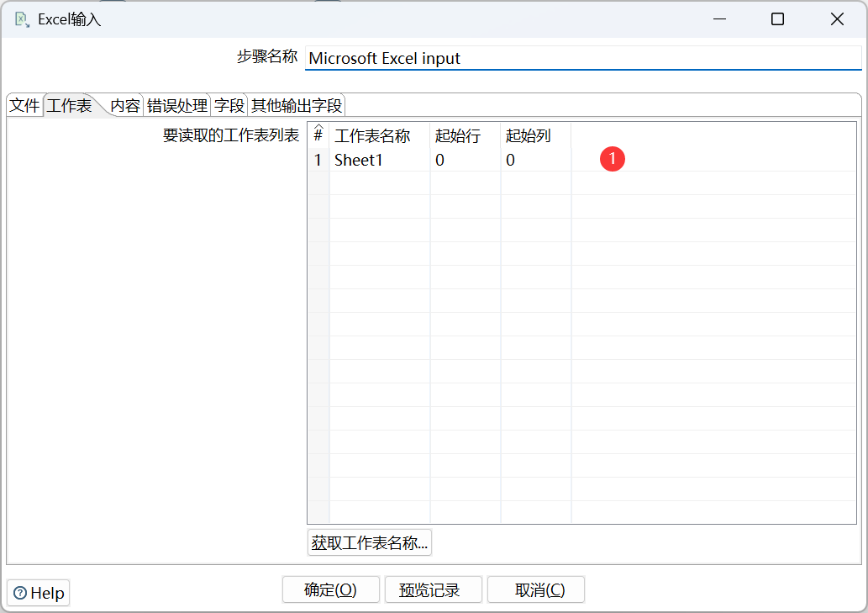
Task: Click the Excel input dialog title icon
Action: (x=22, y=20)
